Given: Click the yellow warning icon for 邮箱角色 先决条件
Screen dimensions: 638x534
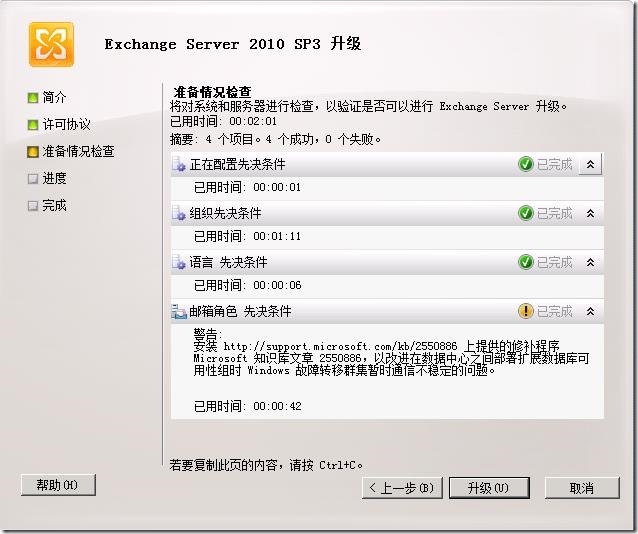Looking at the screenshot, I should point(526,311).
